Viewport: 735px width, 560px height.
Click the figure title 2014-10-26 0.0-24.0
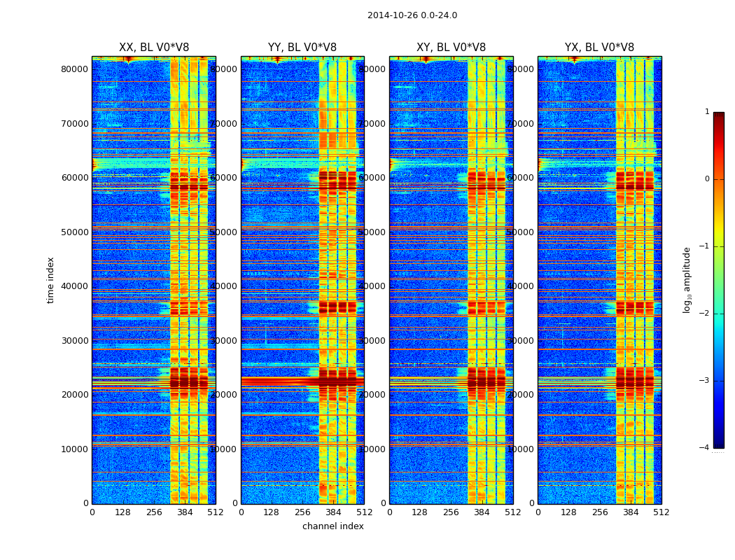412,15
